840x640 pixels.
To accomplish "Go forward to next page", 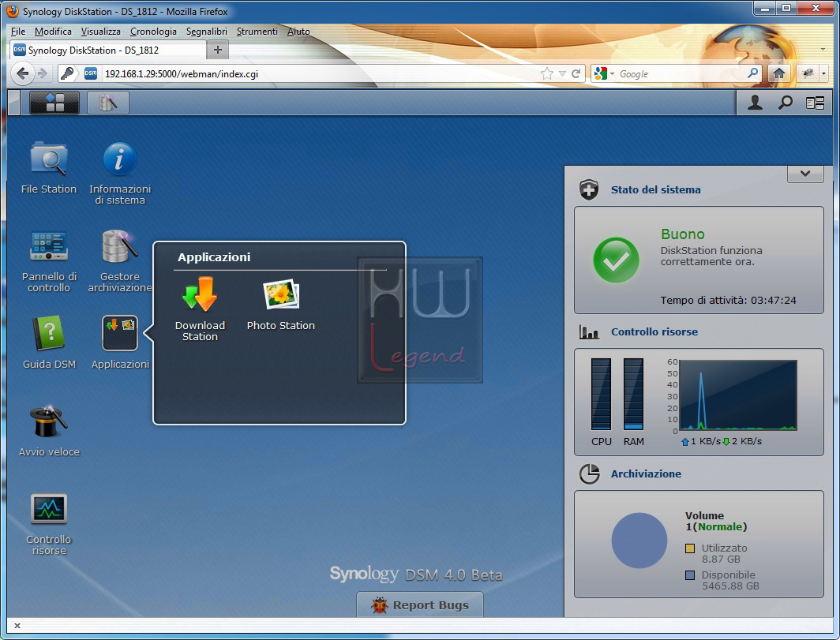I will click(43, 73).
